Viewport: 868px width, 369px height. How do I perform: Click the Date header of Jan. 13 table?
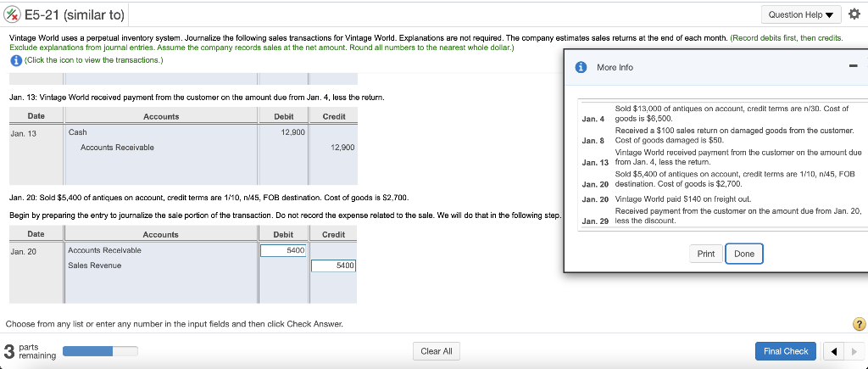36,116
